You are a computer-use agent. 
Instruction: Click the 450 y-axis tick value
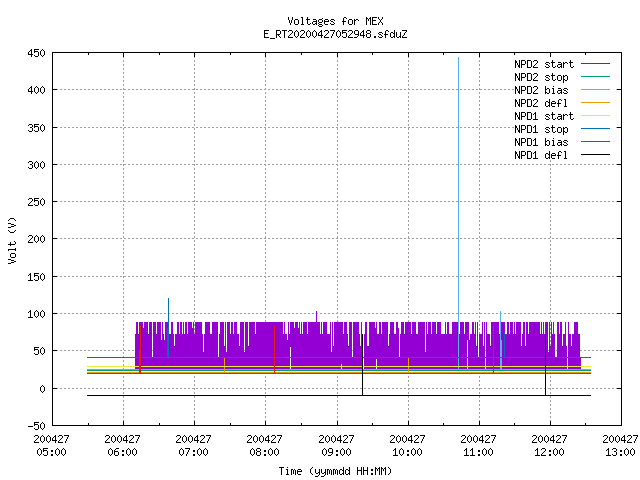click(36, 53)
